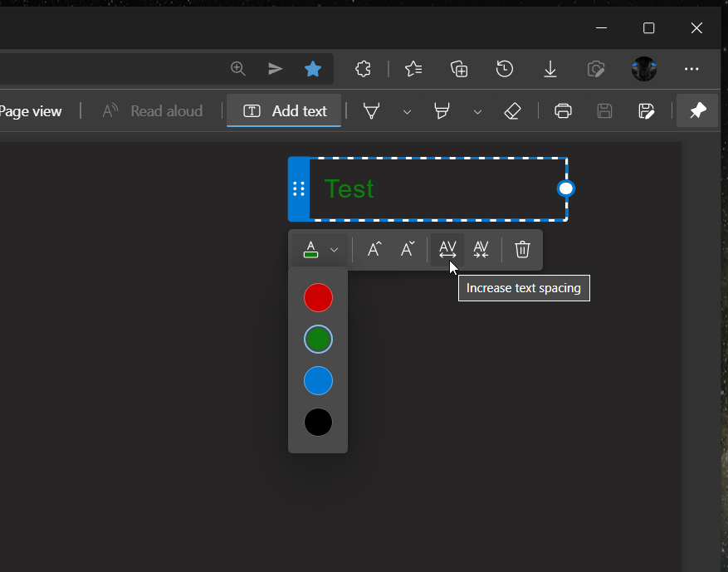Toggle the pinned toolbar pin
The image size is (728, 572).
point(697,110)
